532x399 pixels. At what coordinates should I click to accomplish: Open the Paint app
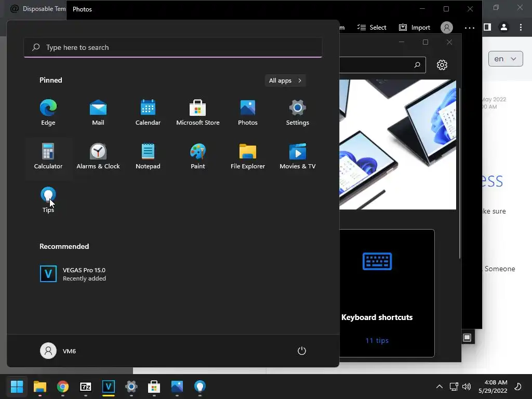click(x=198, y=156)
